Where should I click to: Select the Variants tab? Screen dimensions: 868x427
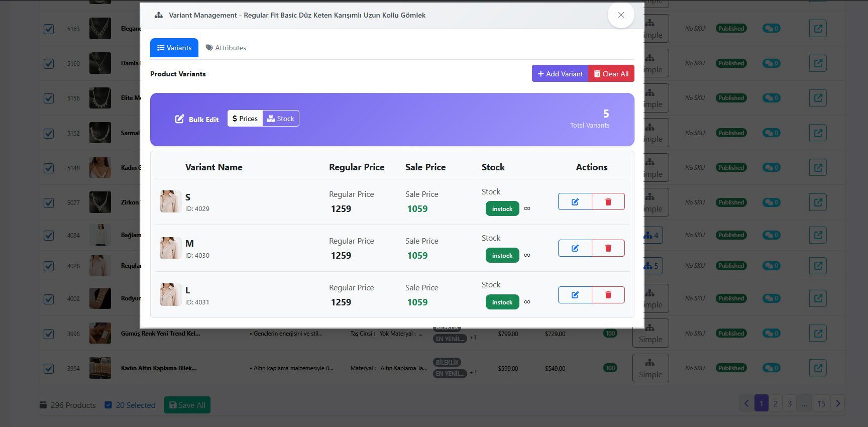(174, 48)
